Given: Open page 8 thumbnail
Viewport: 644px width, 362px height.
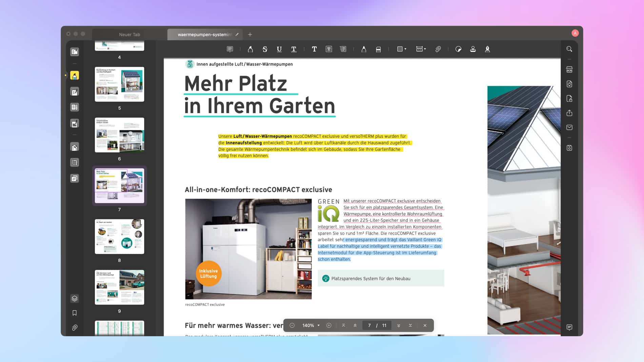Looking at the screenshot, I should tap(119, 237).
